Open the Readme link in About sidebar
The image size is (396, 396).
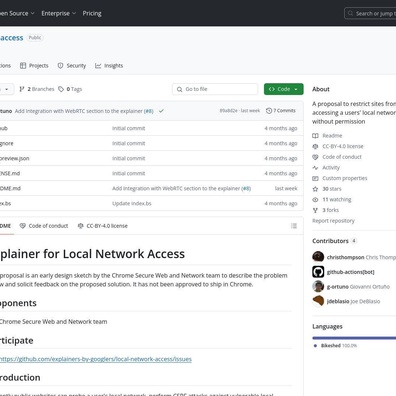pos(332,136)
